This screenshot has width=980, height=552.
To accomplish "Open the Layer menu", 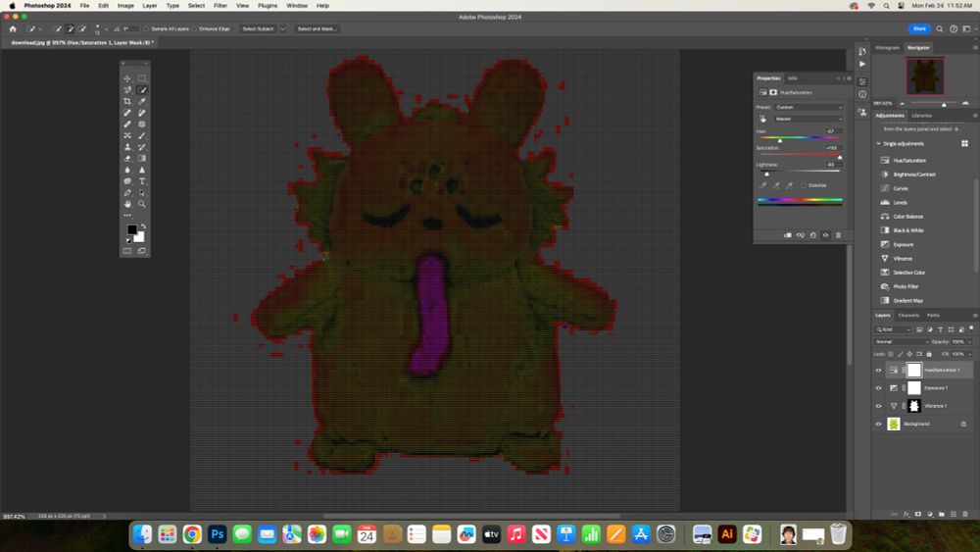I will tap(150, 6).
